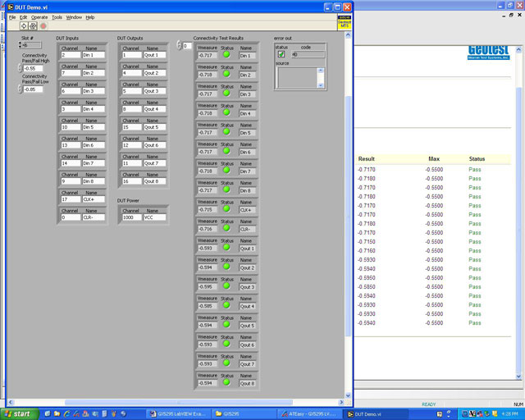This screenshot has width=525, height=420.
Task: Click the green Status LED for Din 8
Action: coord(226,189)
